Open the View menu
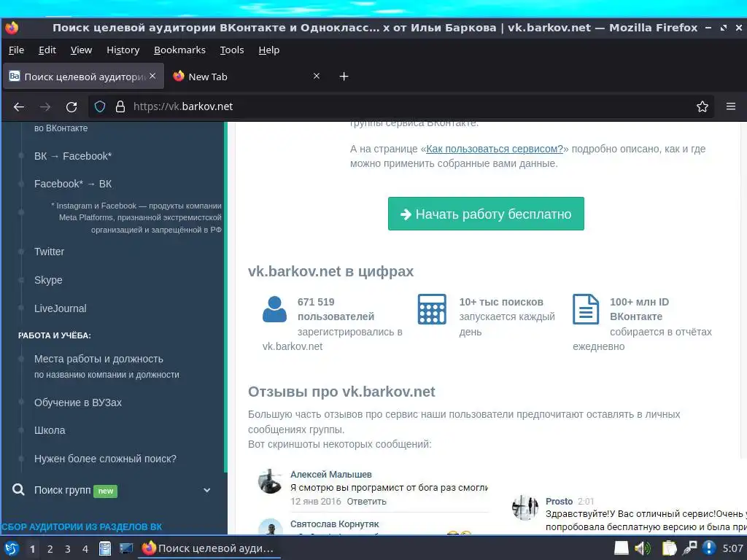Viewport: 747px width, 560px height. point(81,50)
